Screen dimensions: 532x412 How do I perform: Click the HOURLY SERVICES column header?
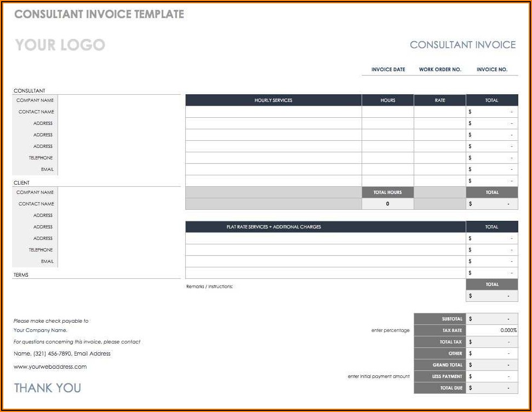pyautogui.click(x=273, y=100)
